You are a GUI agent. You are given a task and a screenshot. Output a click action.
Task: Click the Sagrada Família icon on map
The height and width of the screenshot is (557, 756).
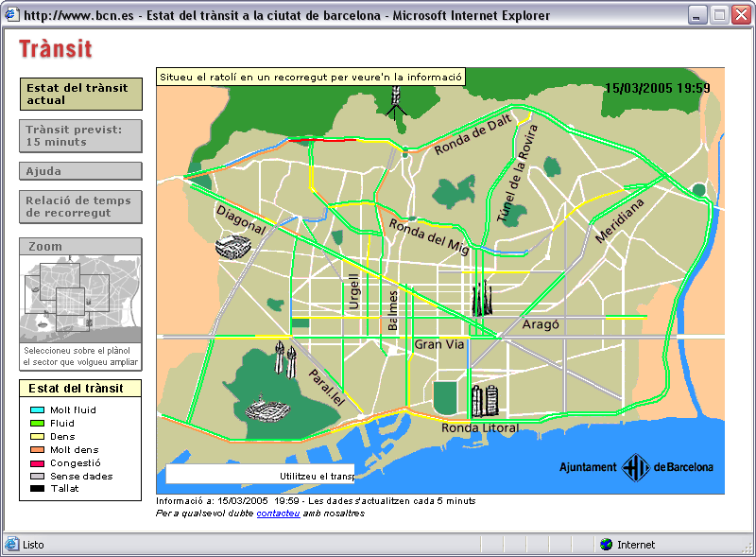482,299
